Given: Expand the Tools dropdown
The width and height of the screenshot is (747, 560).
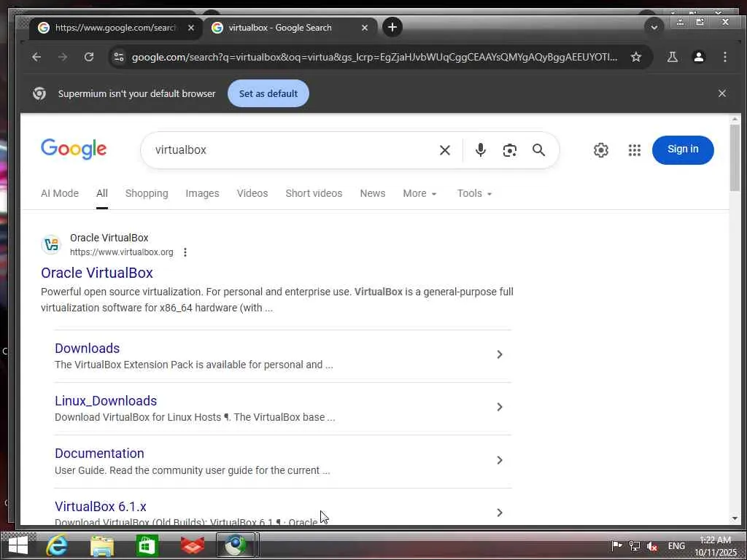Looking at the screenshot, I should [x=474, y=194].
